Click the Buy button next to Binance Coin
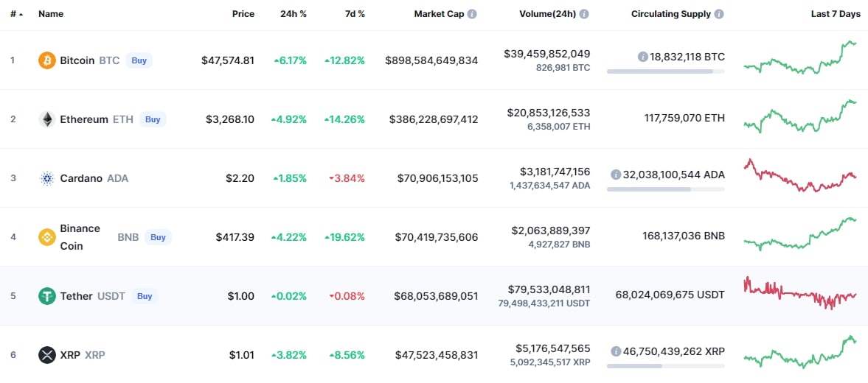Screen dimensions: 868x383 click(159, 237)
